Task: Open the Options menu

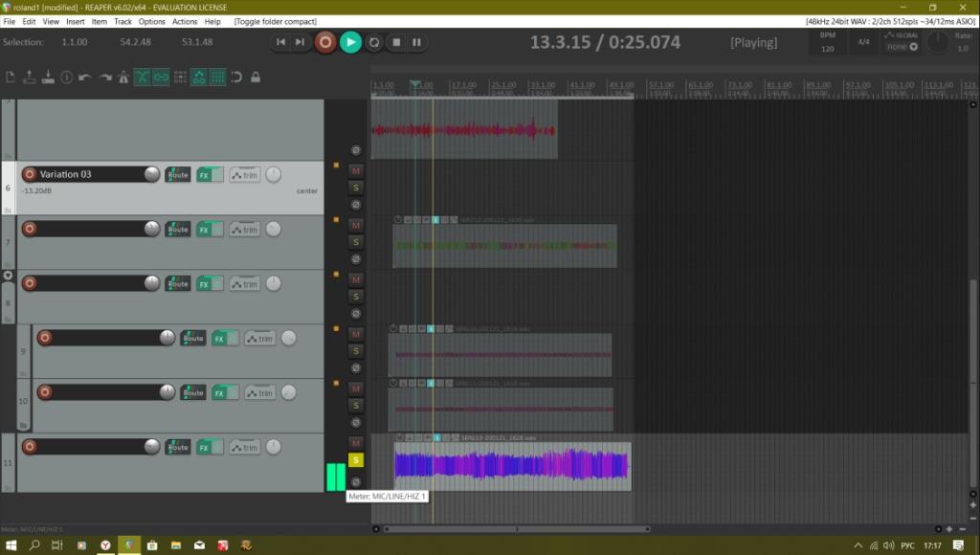Action: click(x=152, y=21)
